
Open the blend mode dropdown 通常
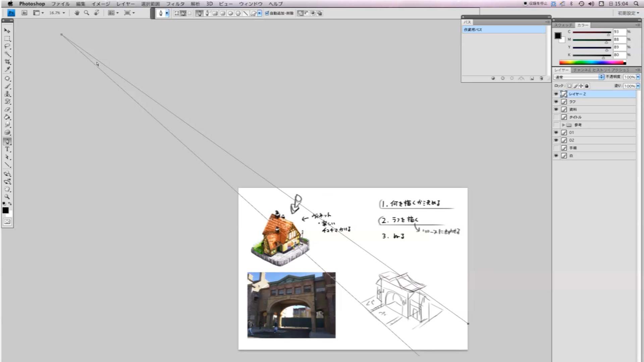pos(579,77)
